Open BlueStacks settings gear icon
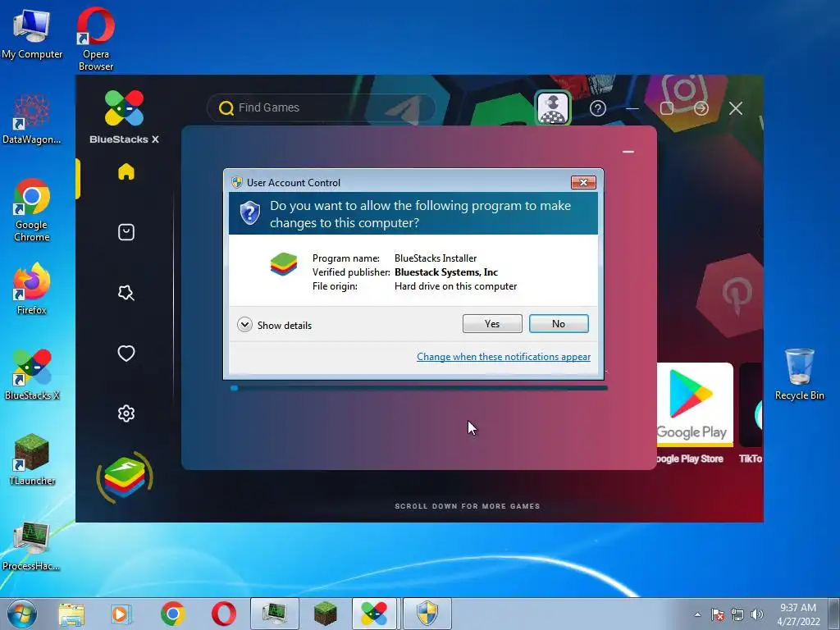 126,413
